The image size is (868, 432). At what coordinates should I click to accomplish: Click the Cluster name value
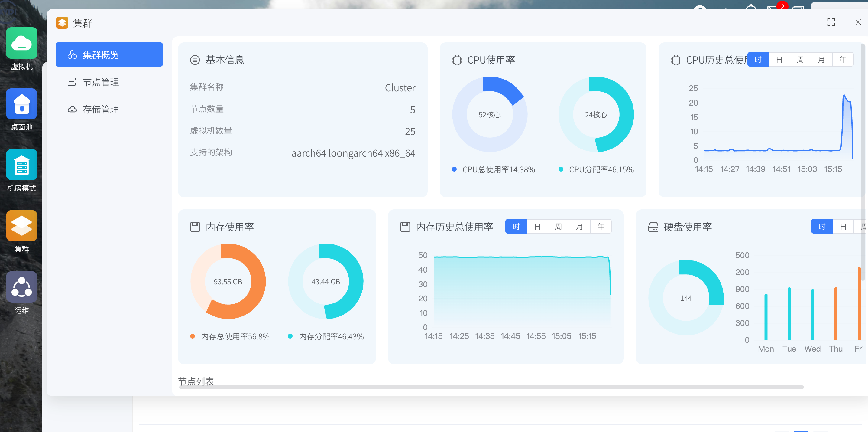(400, 88)
